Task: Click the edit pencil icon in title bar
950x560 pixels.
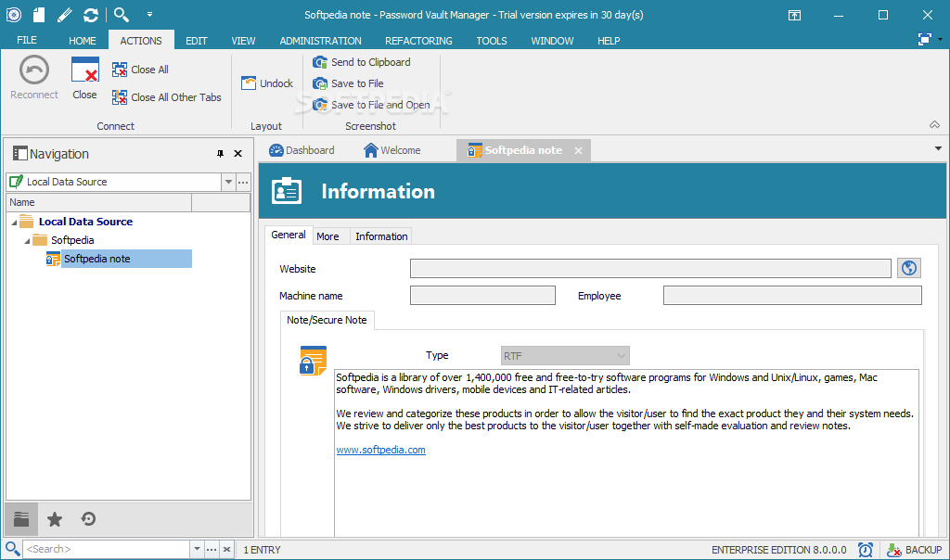Action: 65,15
